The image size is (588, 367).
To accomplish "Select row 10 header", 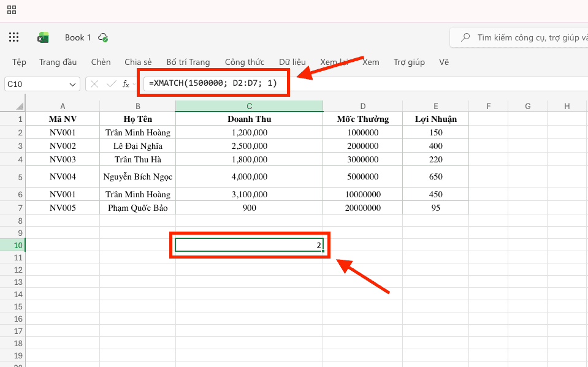I will [13, 245].
